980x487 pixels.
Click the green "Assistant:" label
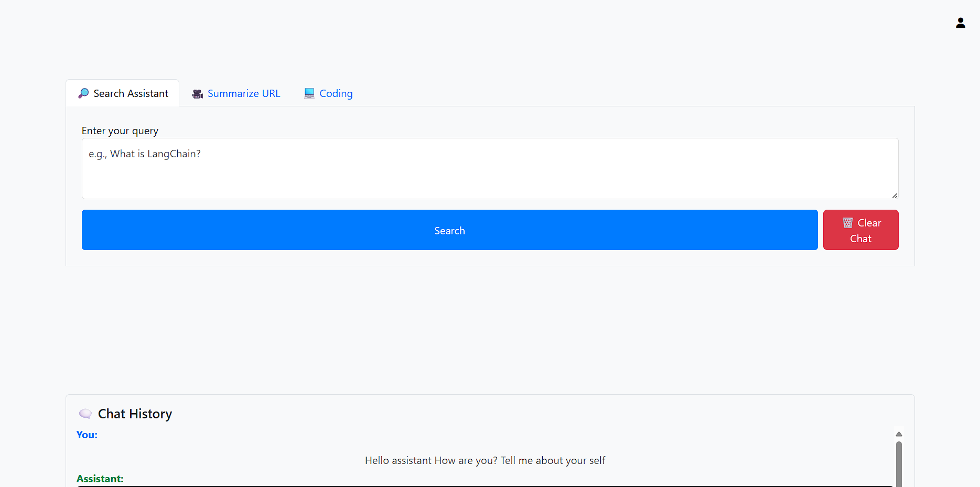pos(100,479)
